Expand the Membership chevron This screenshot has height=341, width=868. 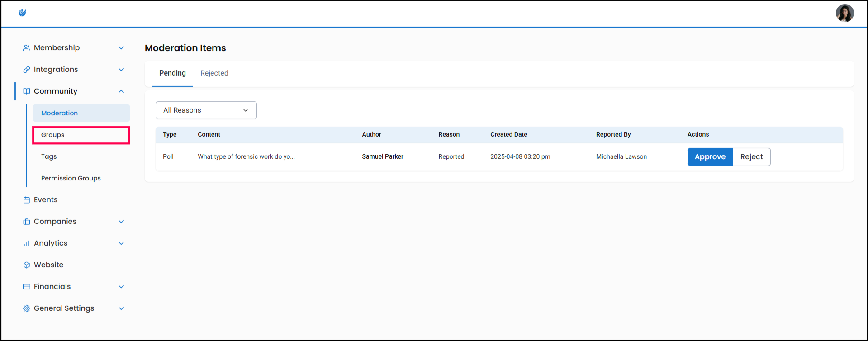click(x=121, y=48)
